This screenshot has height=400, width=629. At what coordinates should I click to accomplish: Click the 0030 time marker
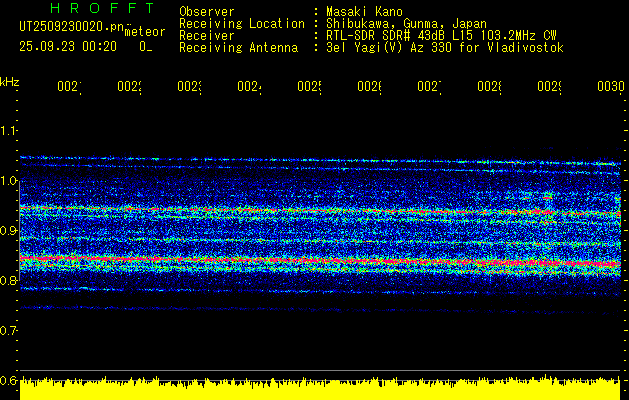click(x=610, y=87)
